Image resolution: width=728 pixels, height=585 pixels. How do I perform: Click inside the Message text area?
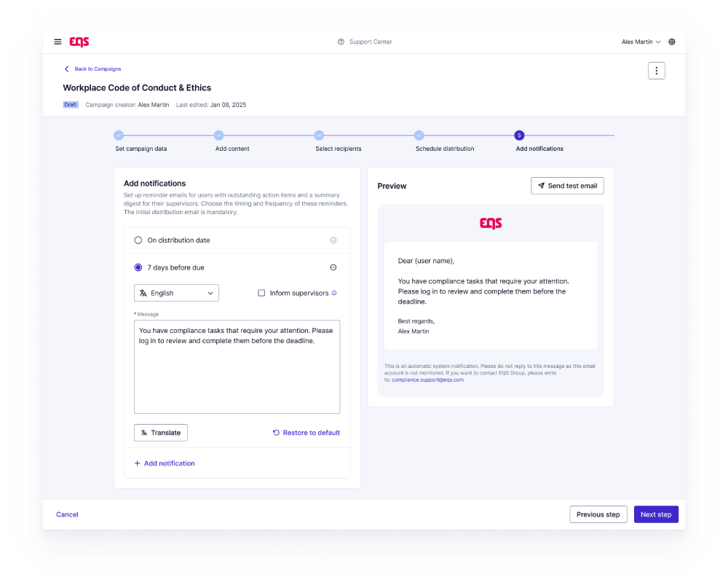click(x=237, y=372)
